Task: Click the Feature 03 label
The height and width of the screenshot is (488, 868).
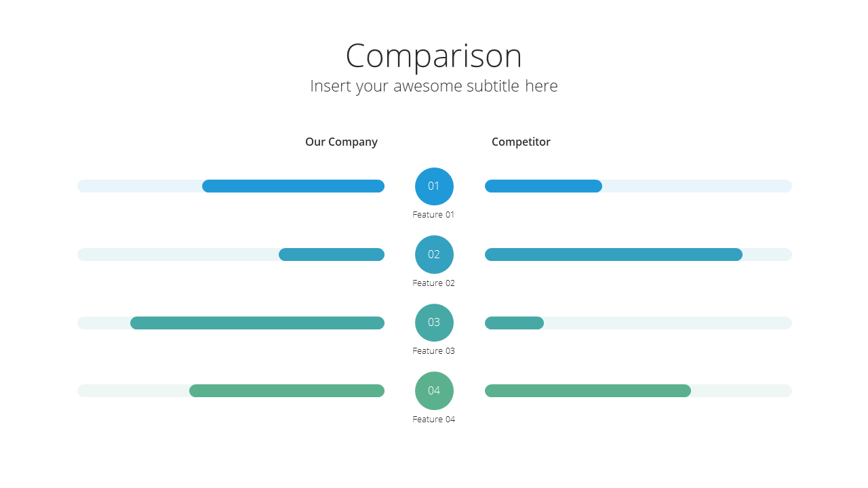Action: point(434,351)
